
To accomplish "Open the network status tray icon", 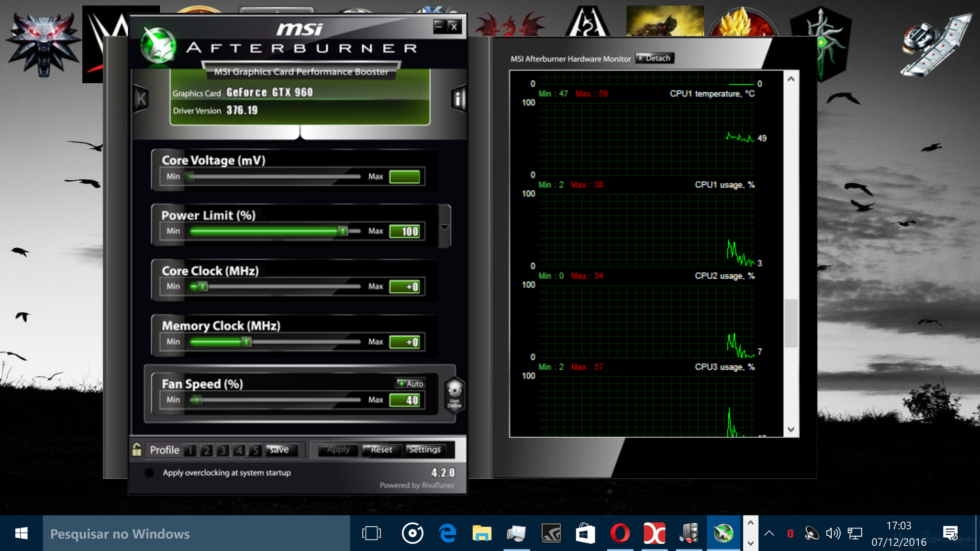I will coord(855,533).
